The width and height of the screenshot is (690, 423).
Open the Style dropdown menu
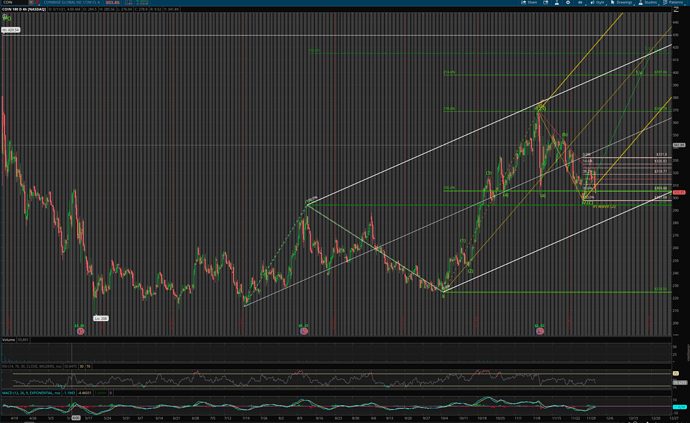click(x=597, y=3)
